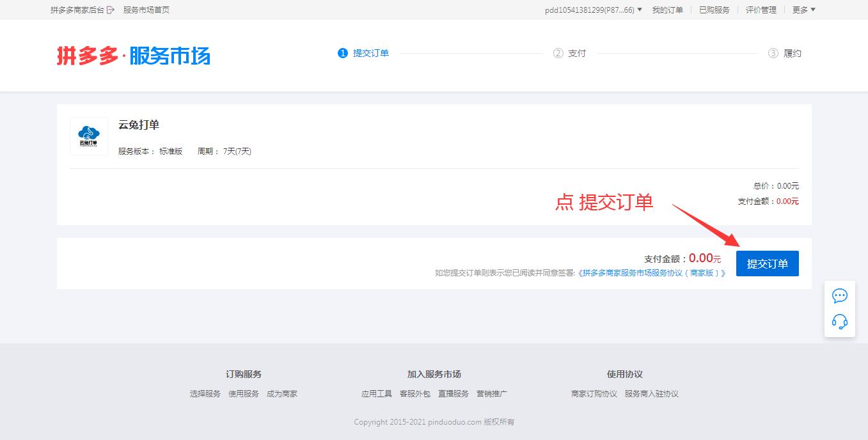Viewport: 868px width, 440px height.
Task: Expand the 更多 dropdown menu
Action: (804, 10)
